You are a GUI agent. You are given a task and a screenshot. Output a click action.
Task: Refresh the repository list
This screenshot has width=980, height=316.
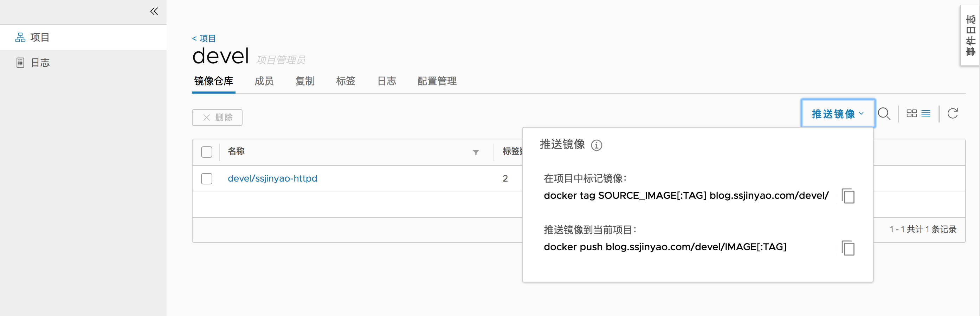[x=953, y=113]
